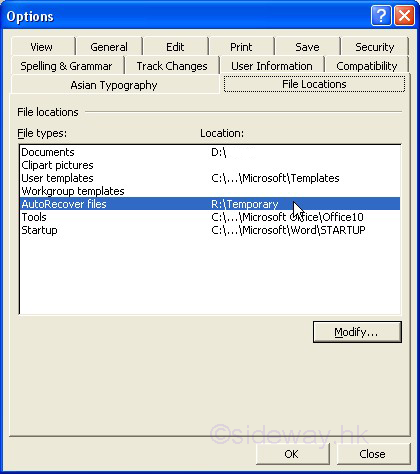Switch to the Compatibility tab
Screen dimensions: 420x474
367,66
